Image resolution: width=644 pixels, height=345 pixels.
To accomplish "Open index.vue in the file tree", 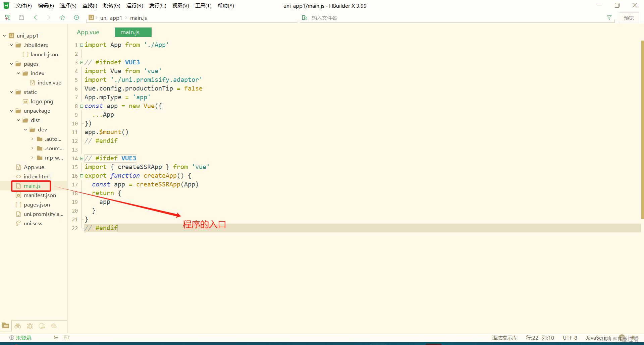I will click(49, 82).
